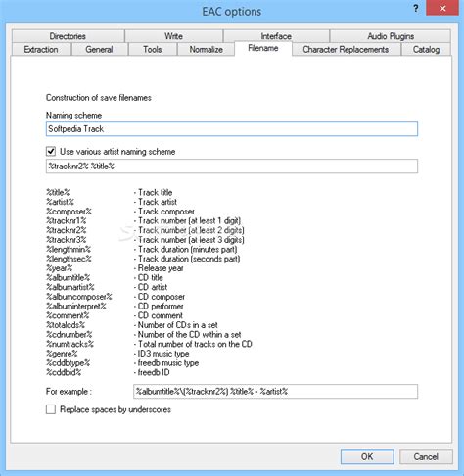Click the 'freedb ID' description
Screen dimensions: 464x476
click(x=152, y=372)
